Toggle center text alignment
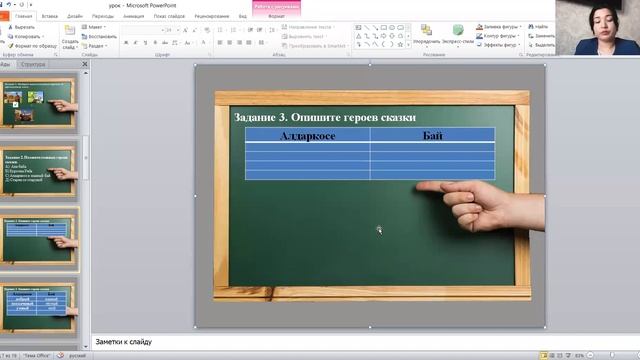640x360 pixels. click(230, 42)
